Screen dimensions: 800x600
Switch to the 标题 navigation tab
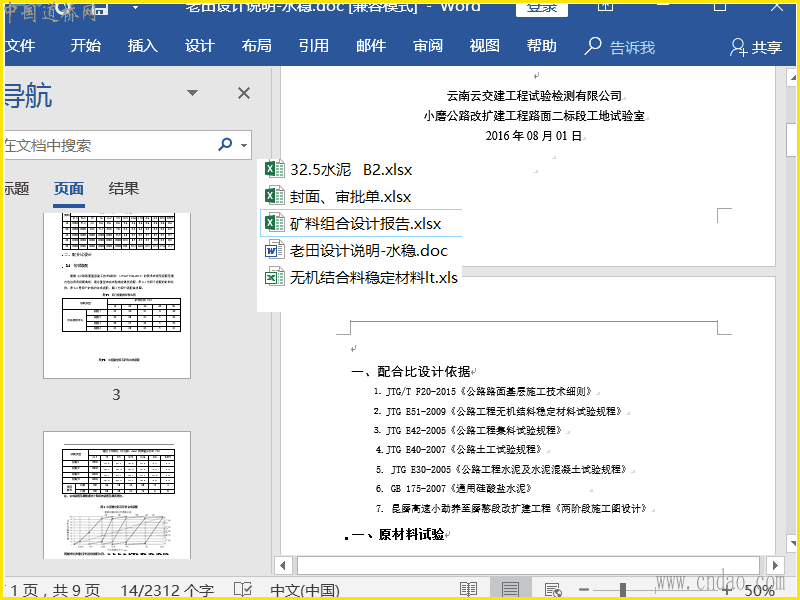tap(17, 189)
